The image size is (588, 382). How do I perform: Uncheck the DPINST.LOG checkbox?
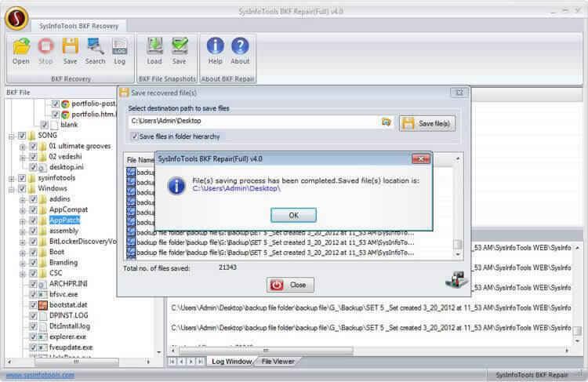click(33, 315)
